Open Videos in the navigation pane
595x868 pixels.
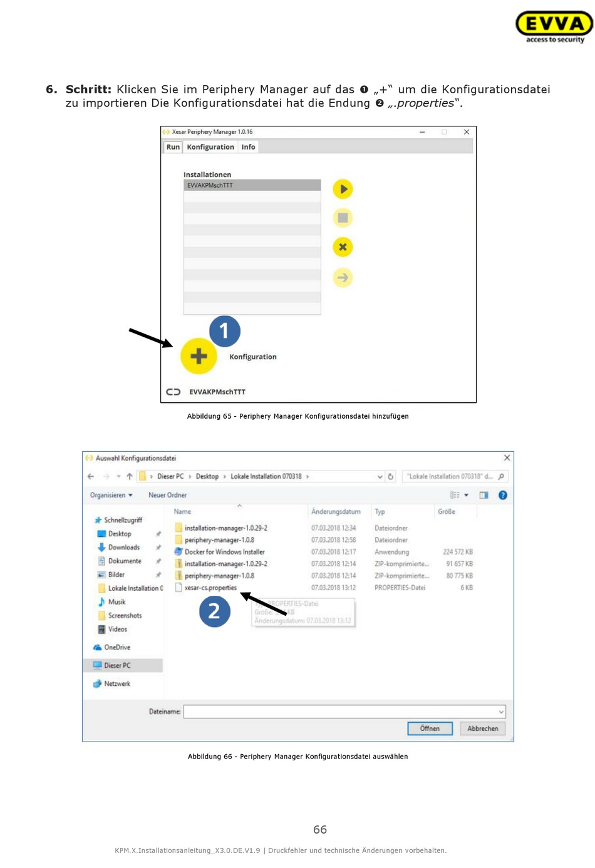[112, 630]
